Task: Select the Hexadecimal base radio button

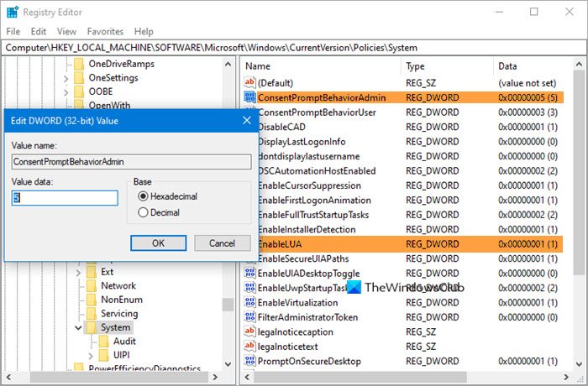Action: point(143,196)
